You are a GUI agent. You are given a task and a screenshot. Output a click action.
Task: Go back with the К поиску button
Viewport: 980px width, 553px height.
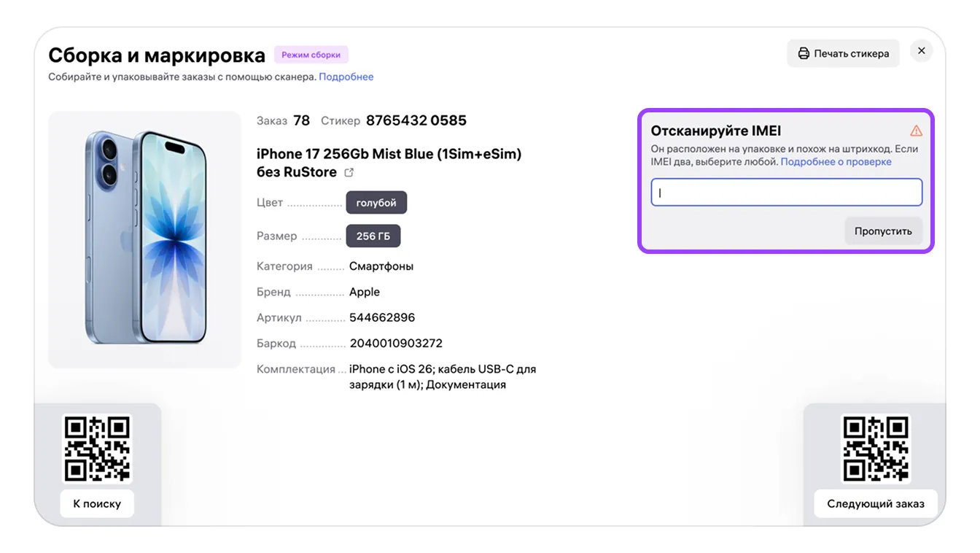97,503
